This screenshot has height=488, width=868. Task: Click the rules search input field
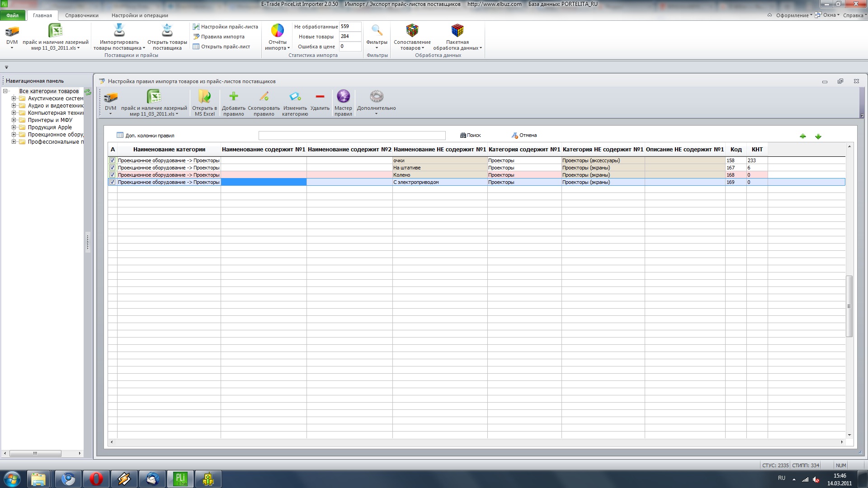pyautogui.click(x=352, y=136)
